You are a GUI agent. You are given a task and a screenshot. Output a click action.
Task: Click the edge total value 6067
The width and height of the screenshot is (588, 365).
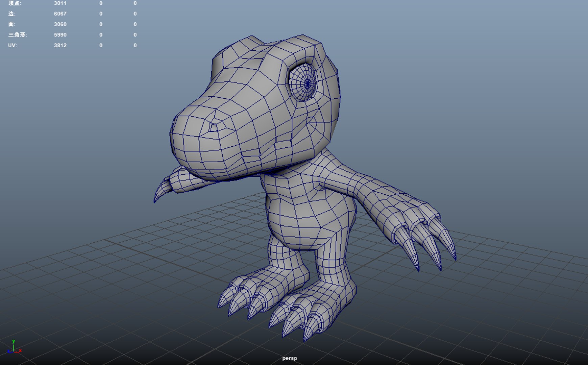coord(60,14)
